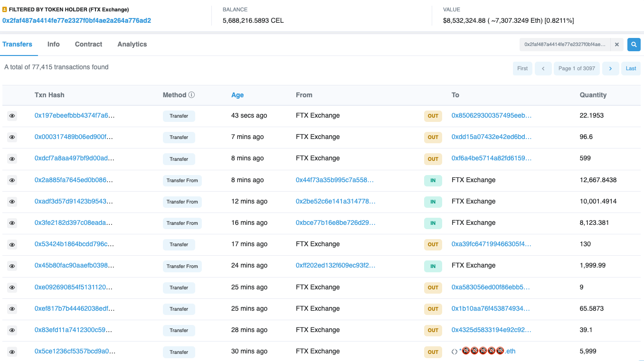Jump to the First page
Screen dimensions: 644x361
point(522,68)
